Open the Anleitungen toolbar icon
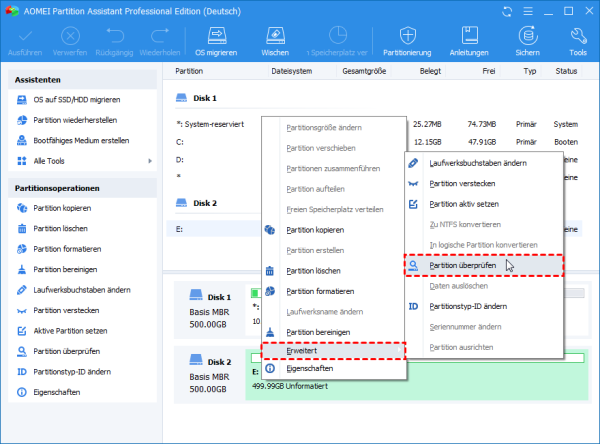Image resolution: width=600 pixels, height=444 pixels. tap(469, 41)
